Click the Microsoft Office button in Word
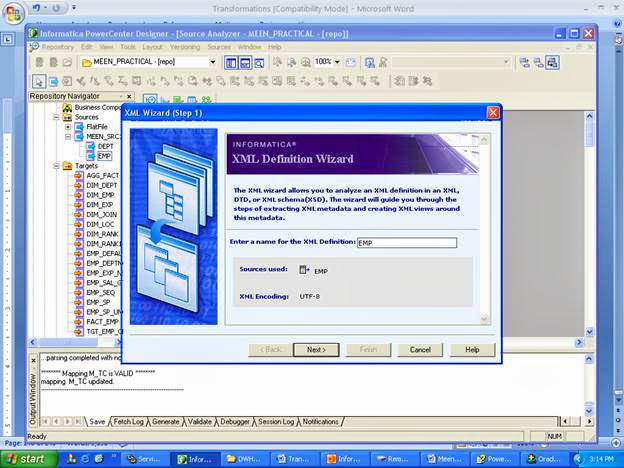The width and height of the screenshot is (624, 468). coord(13,13)
